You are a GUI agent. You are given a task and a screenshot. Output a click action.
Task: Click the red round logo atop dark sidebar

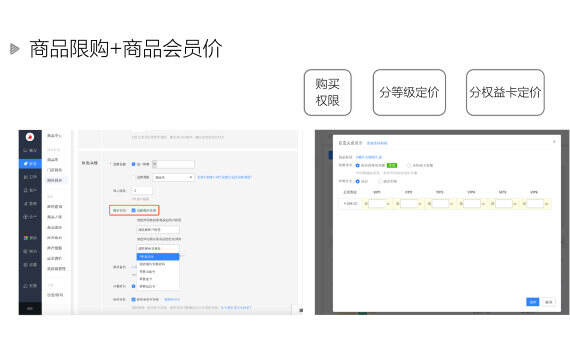30,137
